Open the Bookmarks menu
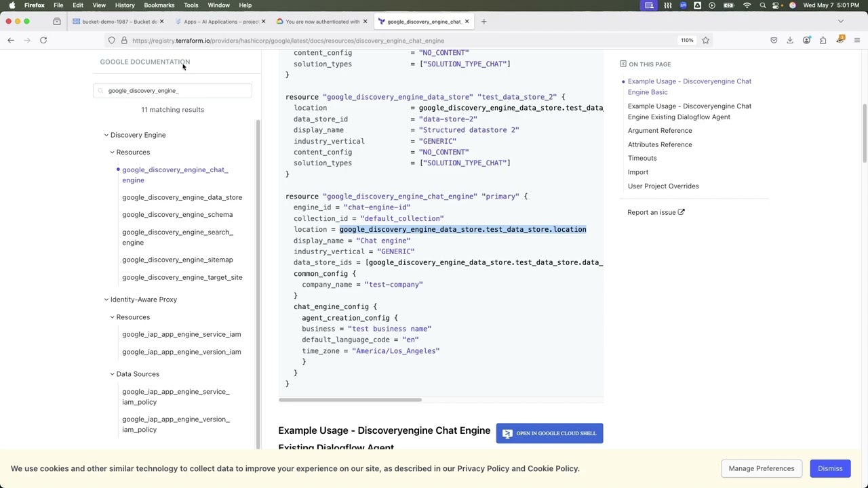Screen dimensions: 868x488 point(159,5)
